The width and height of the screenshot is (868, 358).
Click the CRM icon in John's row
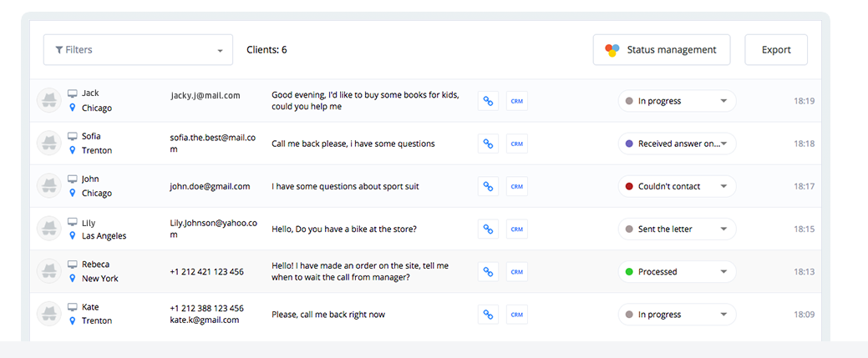[516, 186]
